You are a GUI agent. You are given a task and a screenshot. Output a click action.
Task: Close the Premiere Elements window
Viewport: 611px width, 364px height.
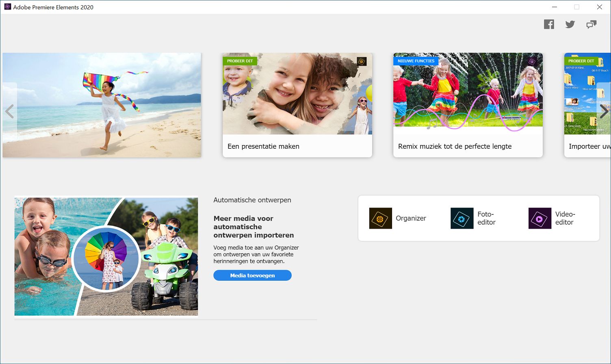(x=599, y=7)
